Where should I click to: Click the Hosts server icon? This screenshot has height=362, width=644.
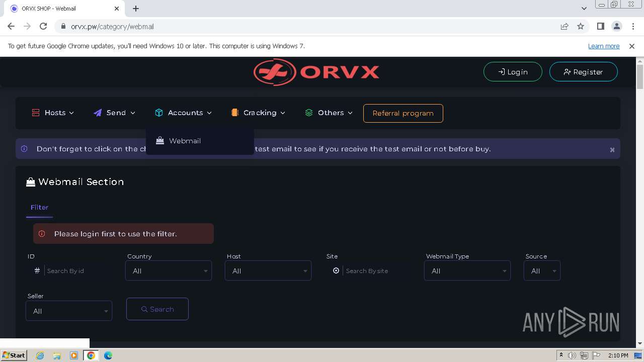point(36,113)
